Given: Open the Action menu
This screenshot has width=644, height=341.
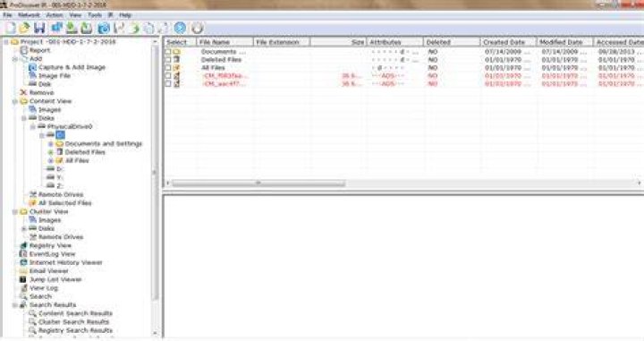Looking at the screenshot, I should point(55,15).
